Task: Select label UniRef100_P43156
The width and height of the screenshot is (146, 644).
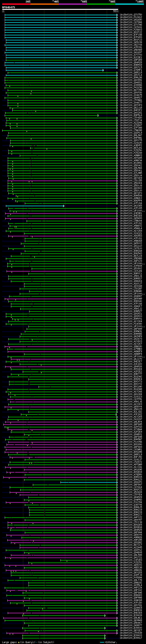Action: point(131,87)
